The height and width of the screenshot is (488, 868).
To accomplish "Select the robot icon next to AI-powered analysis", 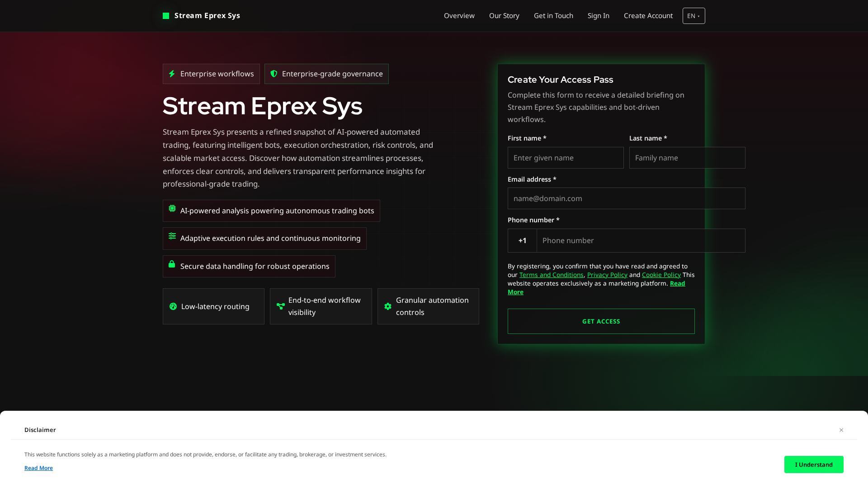I will click(172, 209).
